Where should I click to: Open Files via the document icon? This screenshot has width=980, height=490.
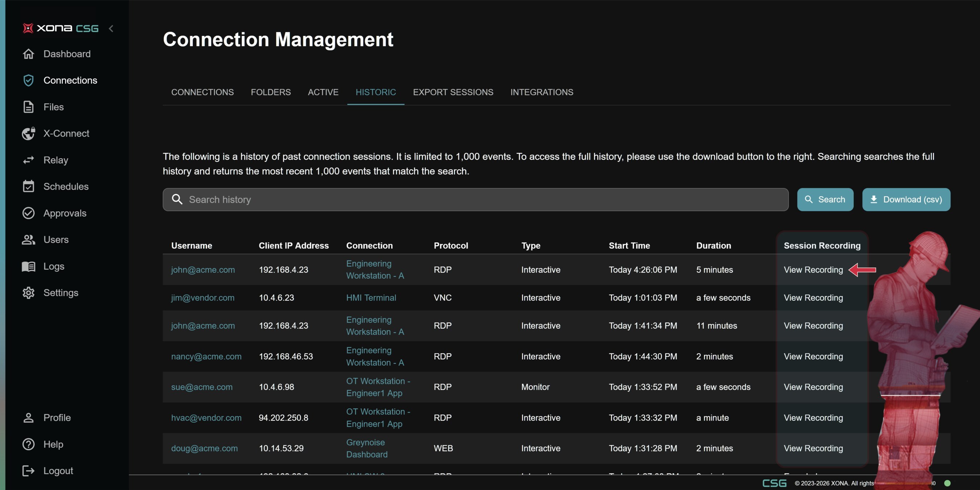click(x=29, y=107)
